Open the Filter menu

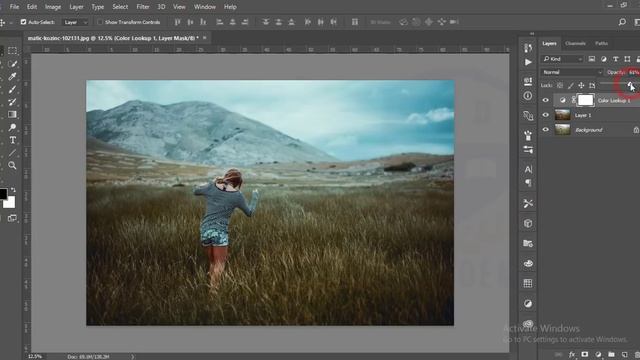tap(143, 7)
